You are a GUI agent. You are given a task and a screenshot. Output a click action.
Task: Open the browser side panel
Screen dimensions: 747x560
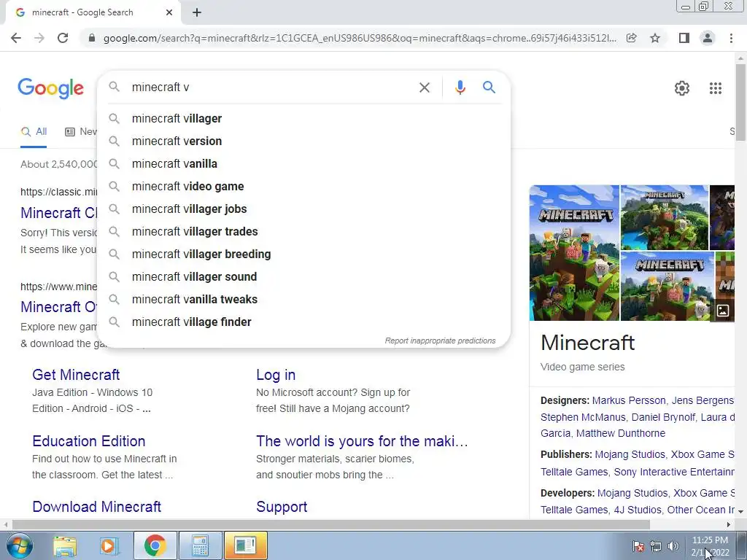coord(684,38)
